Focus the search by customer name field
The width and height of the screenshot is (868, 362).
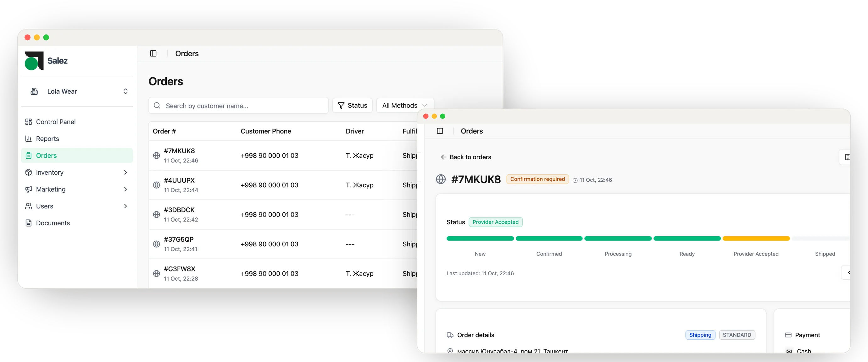pos(238,106)
